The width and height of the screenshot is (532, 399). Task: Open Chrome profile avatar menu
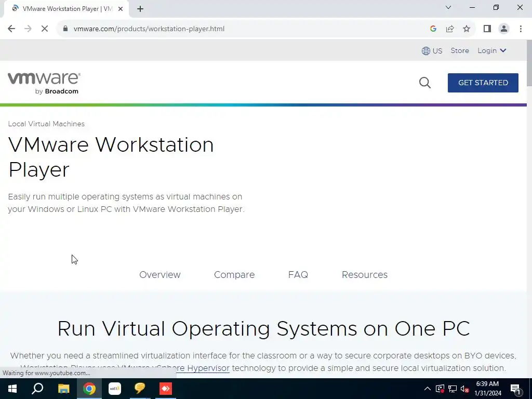[504, 29]
